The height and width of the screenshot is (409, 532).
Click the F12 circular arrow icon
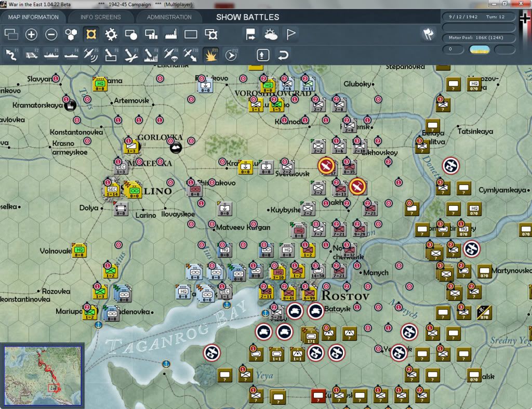(231, 55)
